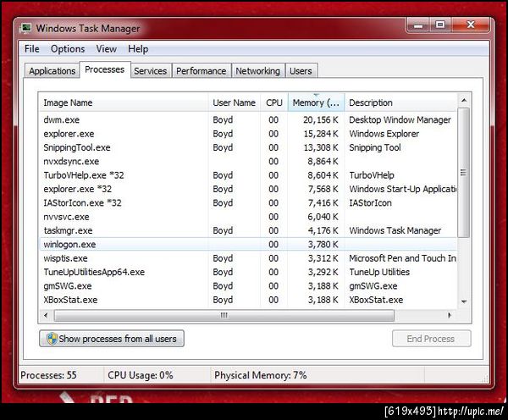Select the IAStorIcon.exe *32 process

click(x=248, y=203)
